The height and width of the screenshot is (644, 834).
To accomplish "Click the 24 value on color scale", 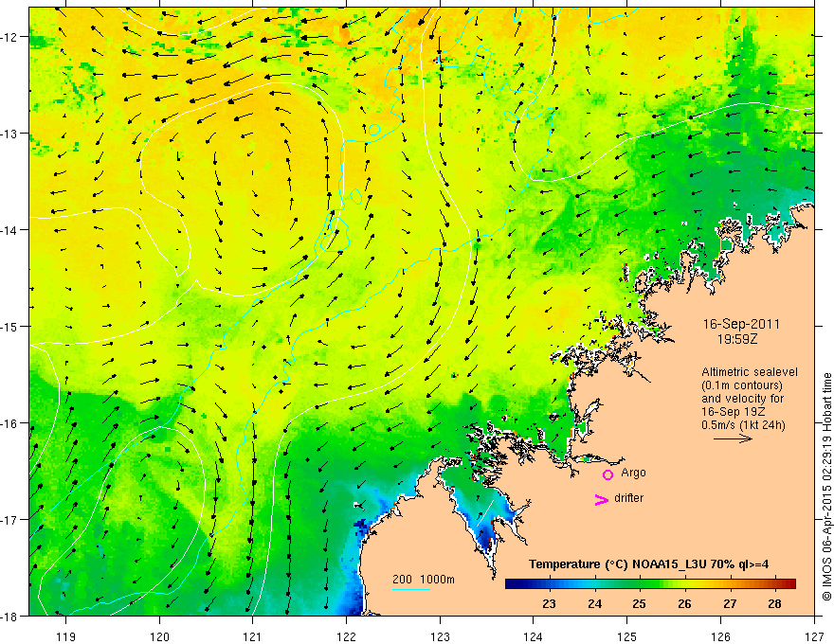I will pos(594,603).
